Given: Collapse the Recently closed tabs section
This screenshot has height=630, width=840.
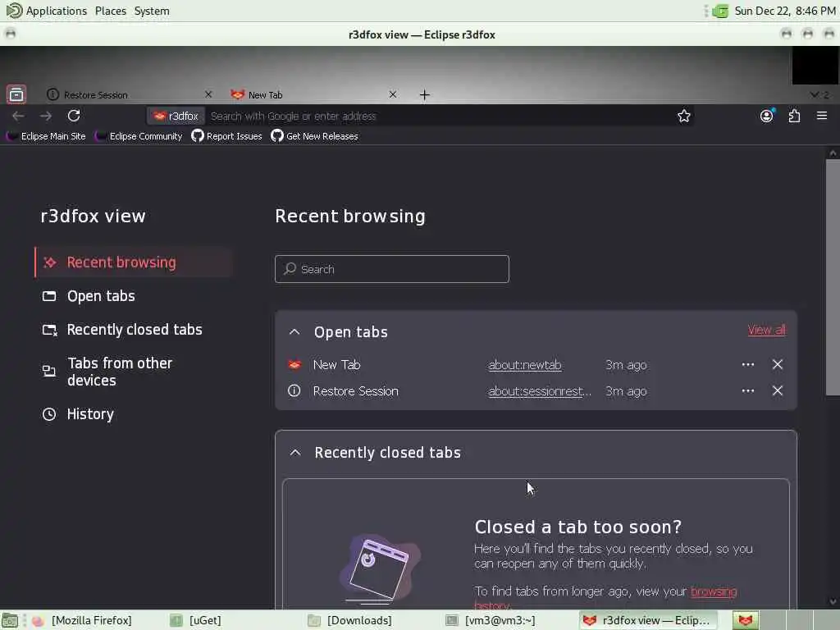Looking at the screenshot, I should pos(295,453).
